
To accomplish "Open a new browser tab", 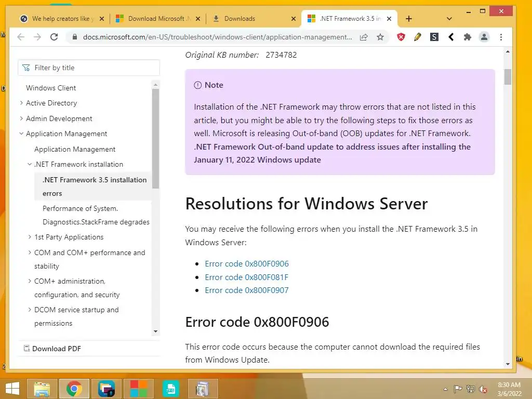I will click(x=409, y=19).
